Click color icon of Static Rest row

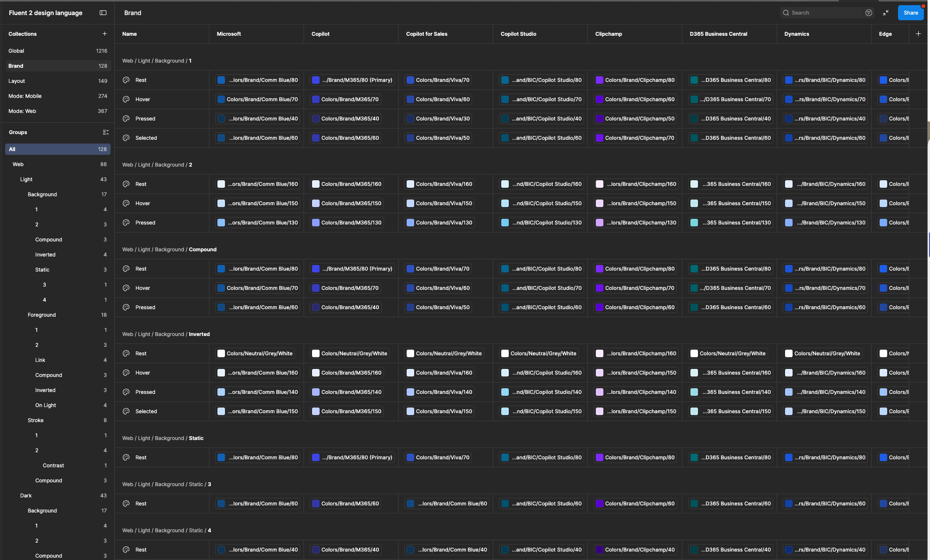(x=126, y=457)
